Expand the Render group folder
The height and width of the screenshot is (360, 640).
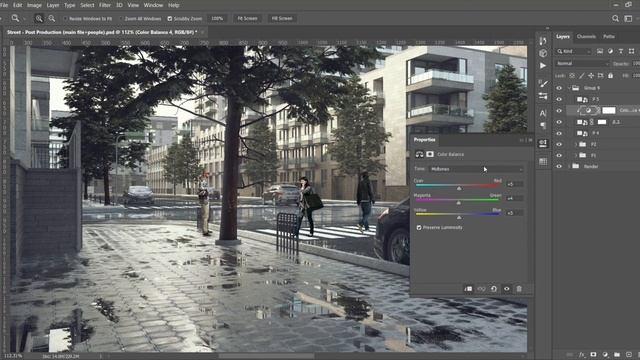point(569,167)
